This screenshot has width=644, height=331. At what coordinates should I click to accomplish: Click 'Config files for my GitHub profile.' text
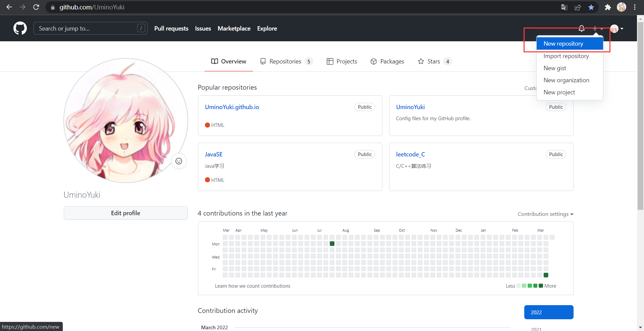coord(433,119)
